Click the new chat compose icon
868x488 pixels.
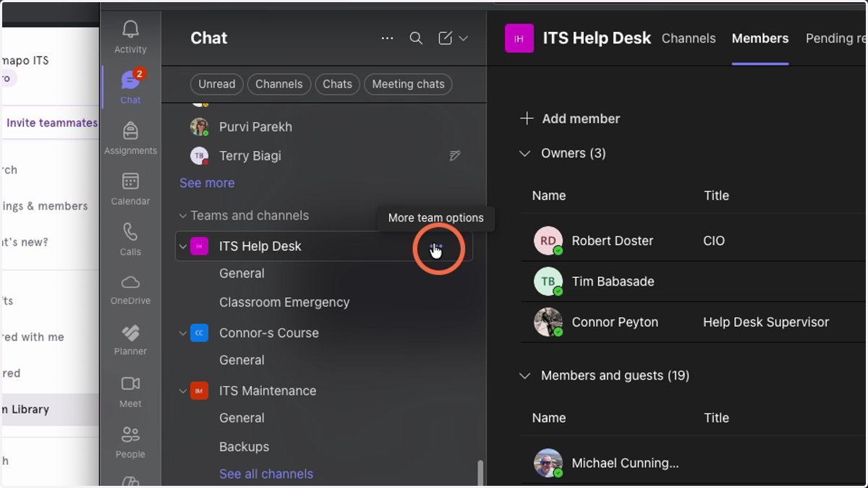(446, 38)
